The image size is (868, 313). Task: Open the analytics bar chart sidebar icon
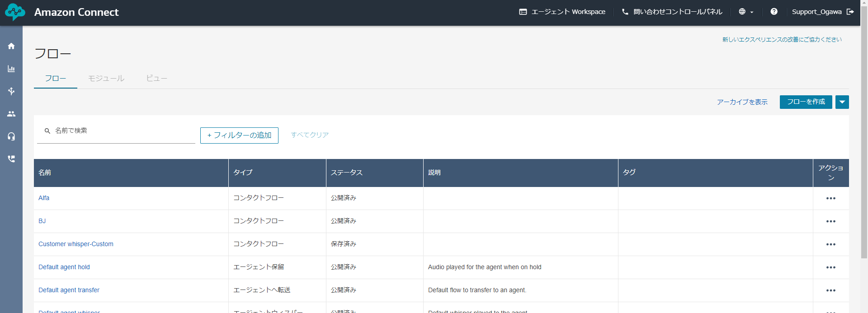tap(11, 69)
